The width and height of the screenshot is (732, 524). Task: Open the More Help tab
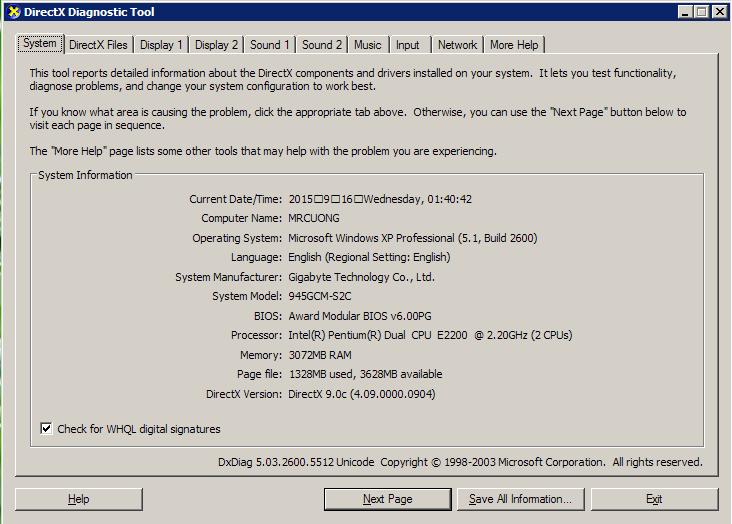[514, 45]
